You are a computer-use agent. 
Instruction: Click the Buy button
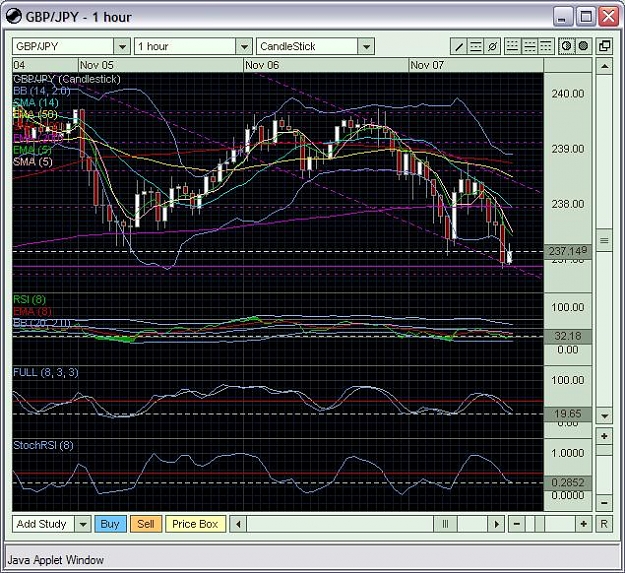[x=110, y=524]
